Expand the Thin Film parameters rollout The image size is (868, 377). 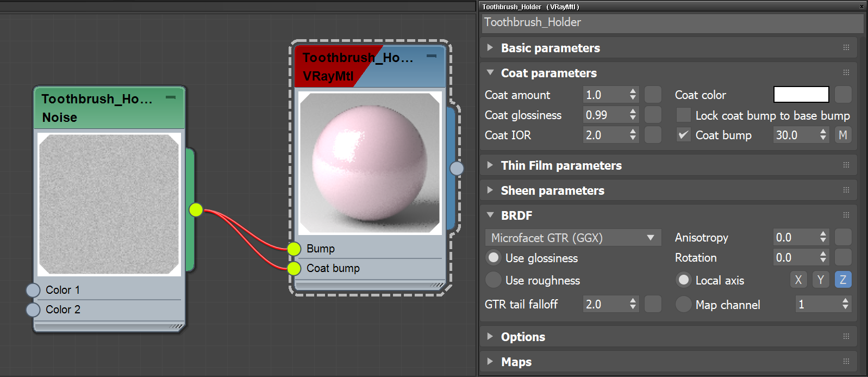[490, 165]
